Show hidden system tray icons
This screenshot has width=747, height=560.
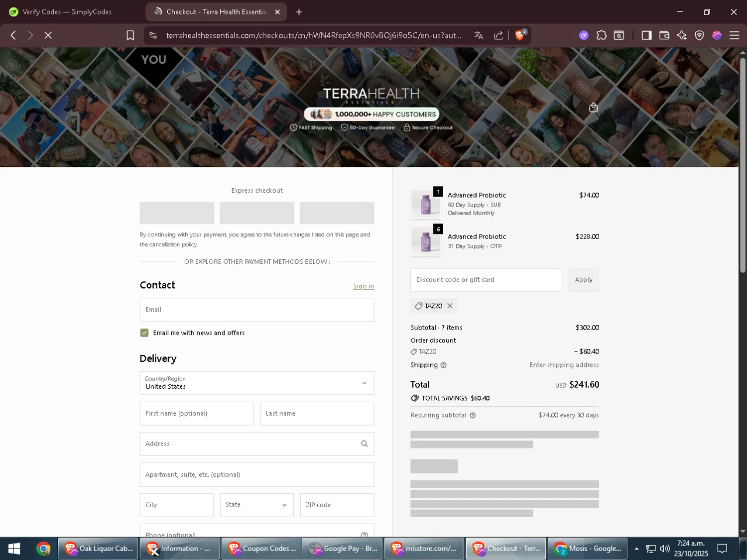(x=636, y=549)
